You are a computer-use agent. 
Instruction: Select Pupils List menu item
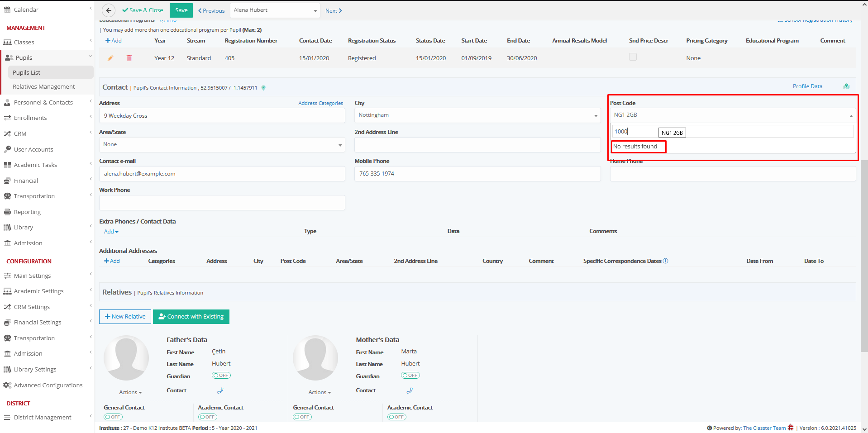[x=51, y=72]
